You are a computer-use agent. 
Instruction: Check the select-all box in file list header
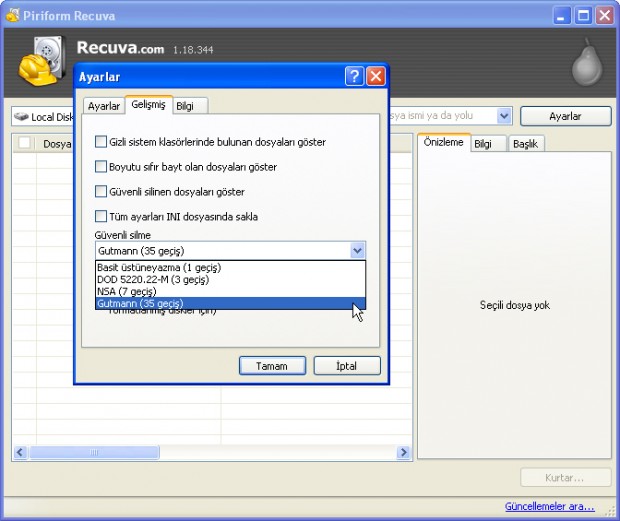(25, 143)
